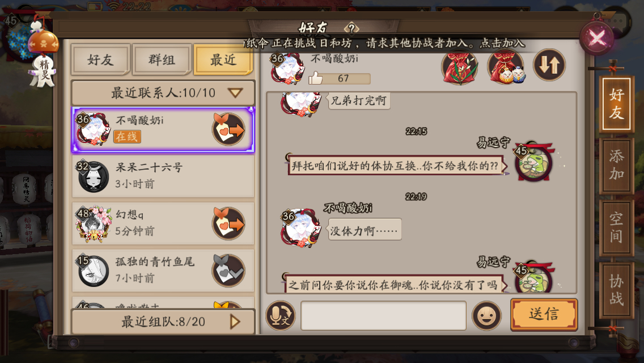
Task: Open the voice-to-text microphone input
Action: point(281,316)
